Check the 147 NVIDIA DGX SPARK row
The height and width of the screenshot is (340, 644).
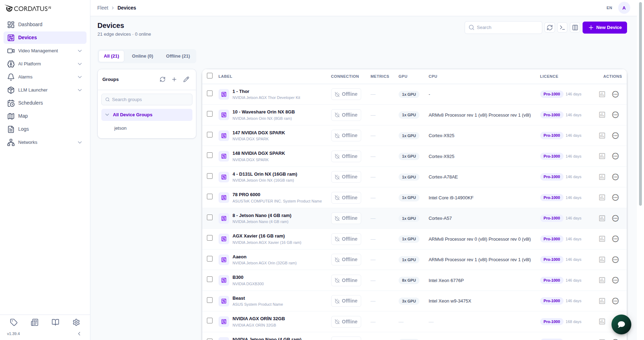(x=210, y=135)
